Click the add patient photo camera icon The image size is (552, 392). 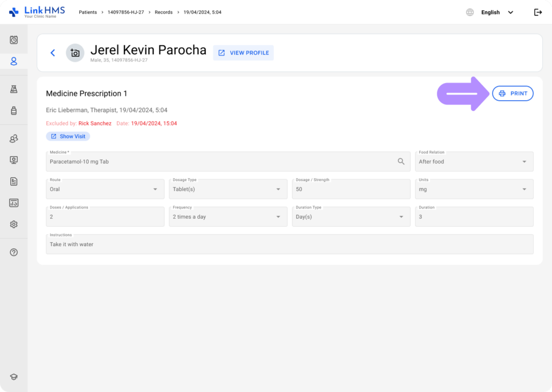click(75, 53)
